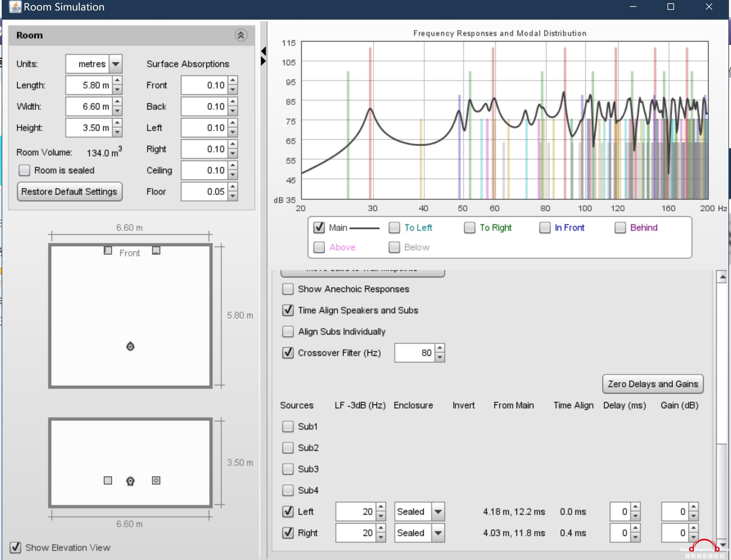This screenshot has width=731, height=560.
Task: Click the right-pointing splitter expand arrow
Action: pos(263,61)
